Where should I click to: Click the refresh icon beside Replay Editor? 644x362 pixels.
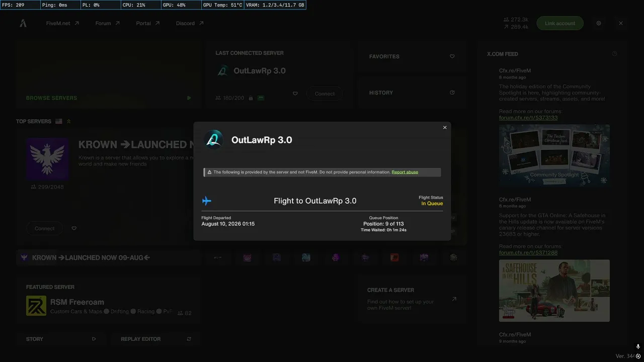[189, 339]
